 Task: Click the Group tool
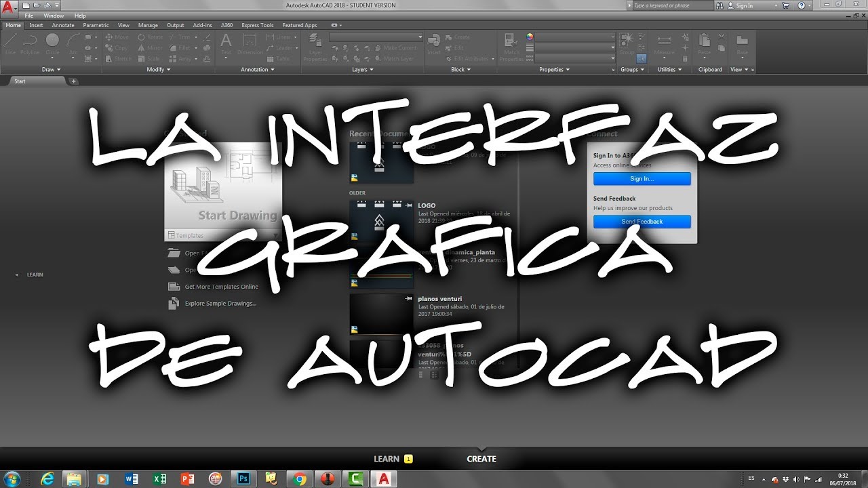click(x=627, y=44)
